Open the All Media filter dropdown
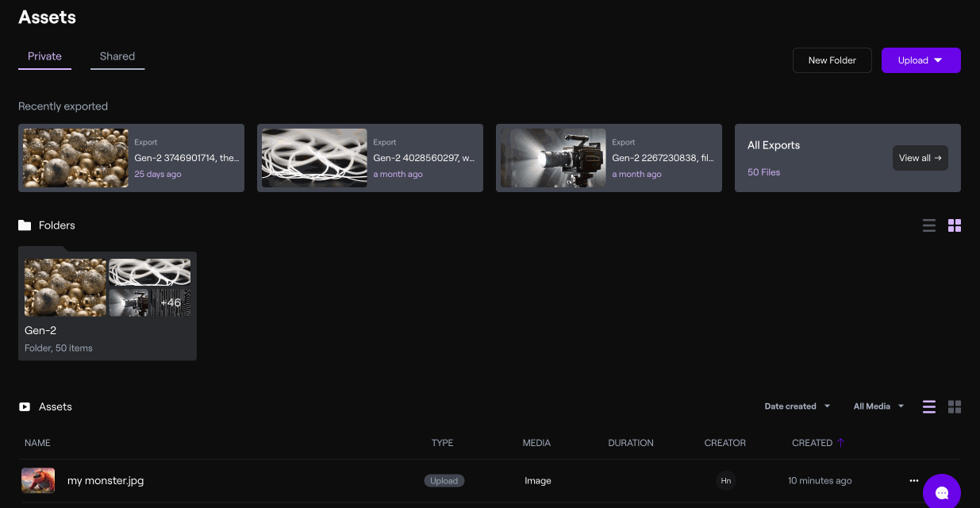Image resolution: width=980 pixels, height=508 pixels. click(878, 406)
